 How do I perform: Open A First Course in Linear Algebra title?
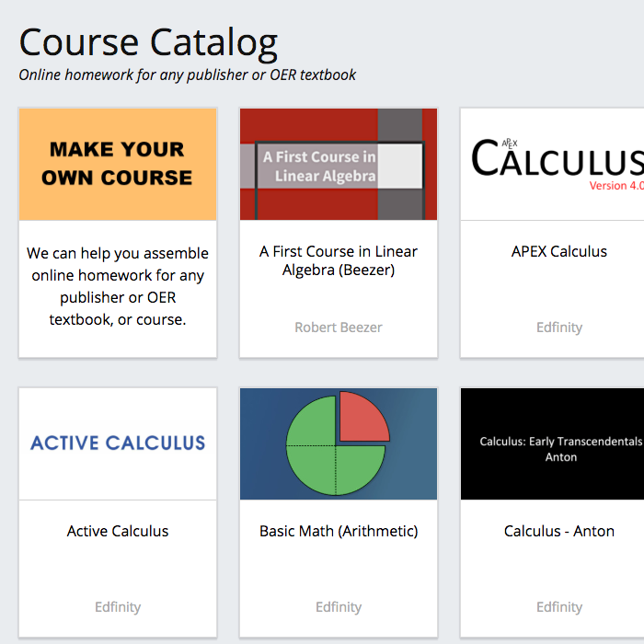tap(339, 260)
